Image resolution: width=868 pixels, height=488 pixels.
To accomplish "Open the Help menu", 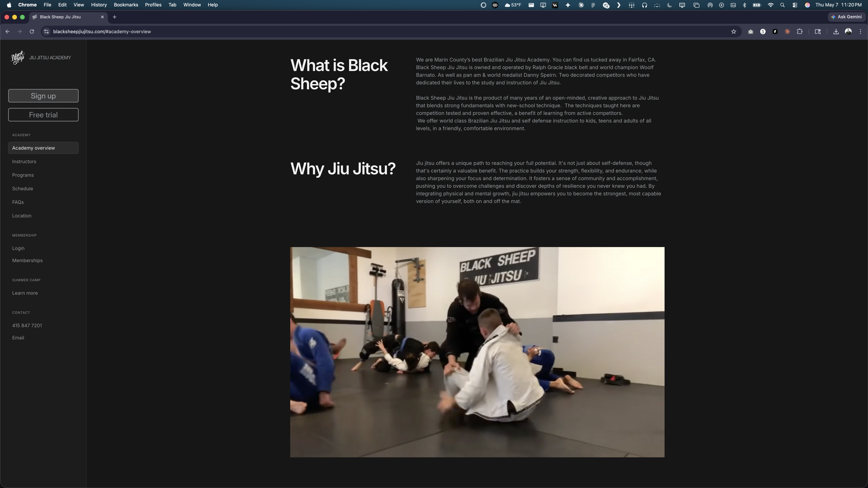I will pyautogui.click(x=213, y=5).
